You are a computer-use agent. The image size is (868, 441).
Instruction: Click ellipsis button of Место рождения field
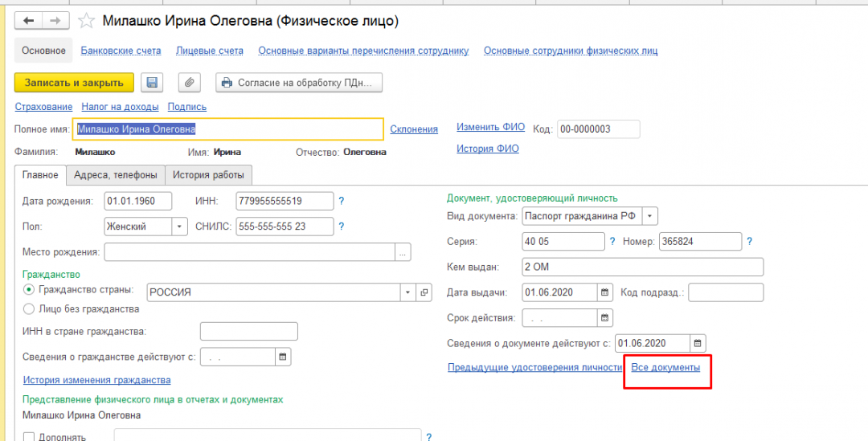(403, 252)
